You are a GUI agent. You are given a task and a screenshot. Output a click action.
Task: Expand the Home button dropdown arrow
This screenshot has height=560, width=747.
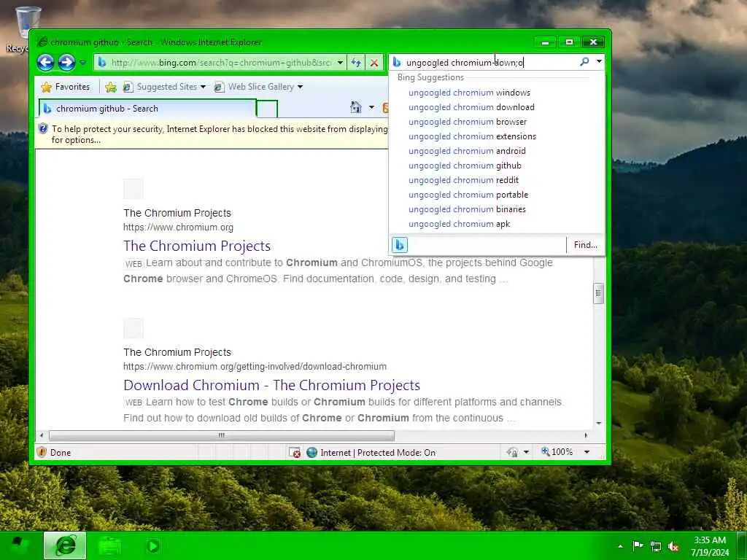click(x=371, y=107)
